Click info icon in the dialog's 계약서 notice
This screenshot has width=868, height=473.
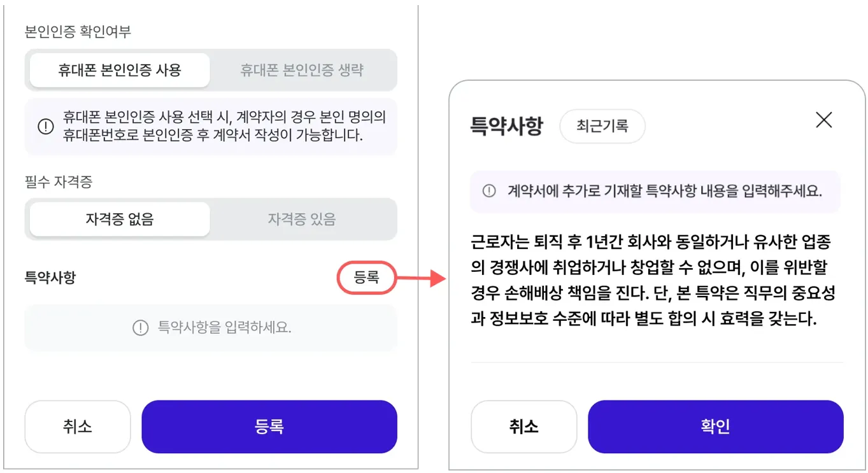coord(489,191)
